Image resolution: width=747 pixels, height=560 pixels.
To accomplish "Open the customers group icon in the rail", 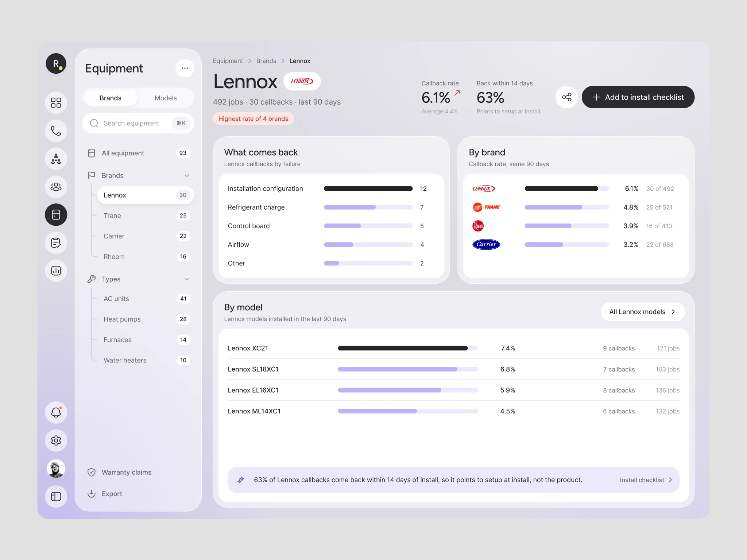I will pos(56,187).
